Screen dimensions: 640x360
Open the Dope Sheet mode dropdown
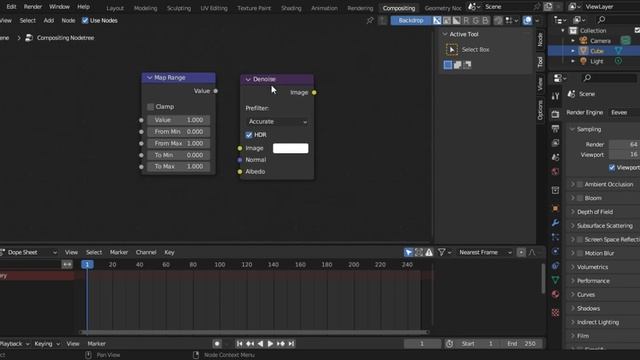tap(29, 252)
